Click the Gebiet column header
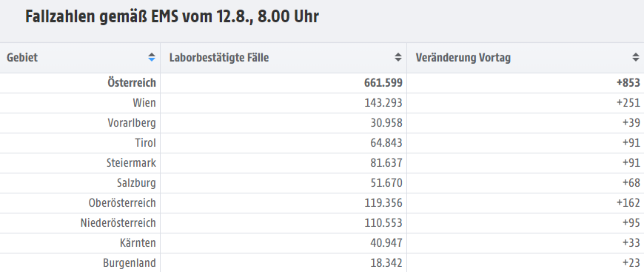644x272 pixels. [x=22, y=58]
